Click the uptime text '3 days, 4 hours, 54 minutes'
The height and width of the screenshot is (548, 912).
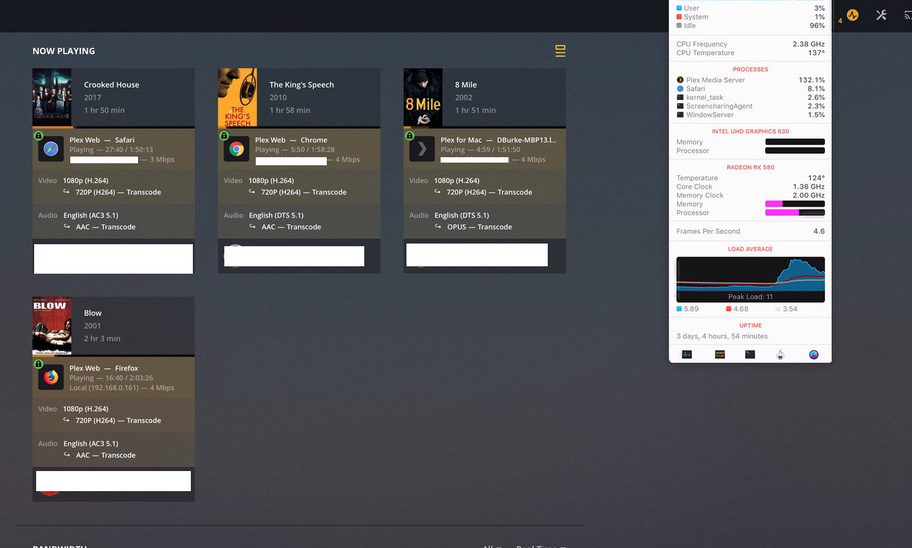(722, 336)
